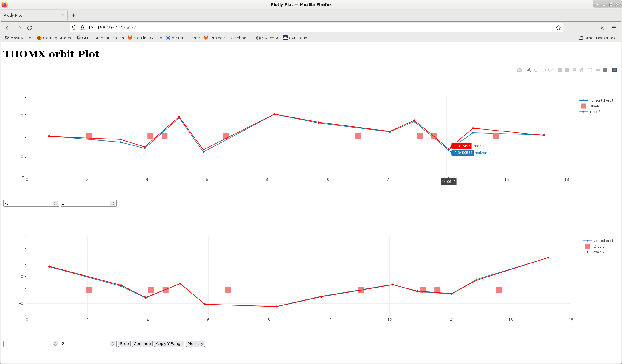This screenshot has height=364, width=622.
Task: Activate Lasso Select tool
Action: pyautogui.click(x=550, y=70)
